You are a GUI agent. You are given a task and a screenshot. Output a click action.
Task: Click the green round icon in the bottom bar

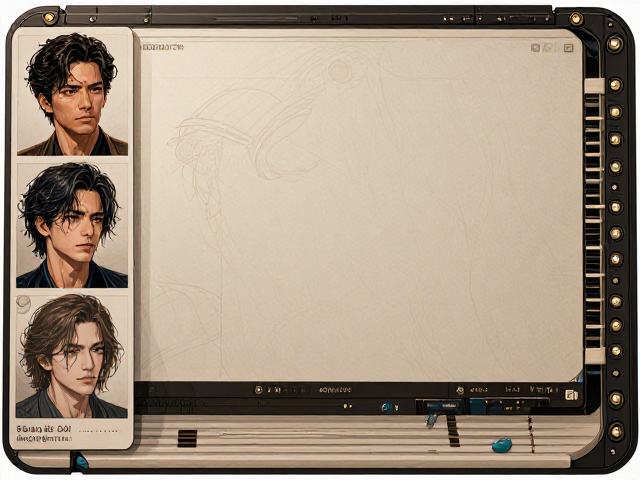point(460,390)
